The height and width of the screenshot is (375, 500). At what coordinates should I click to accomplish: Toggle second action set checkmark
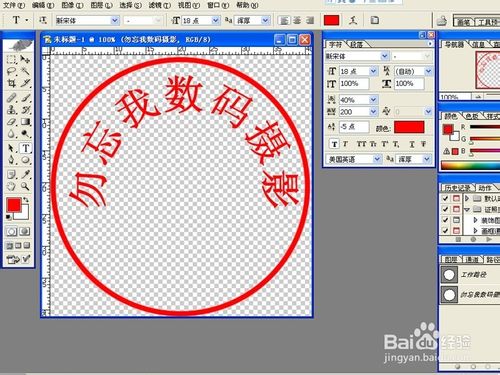(x=445, y=209)
